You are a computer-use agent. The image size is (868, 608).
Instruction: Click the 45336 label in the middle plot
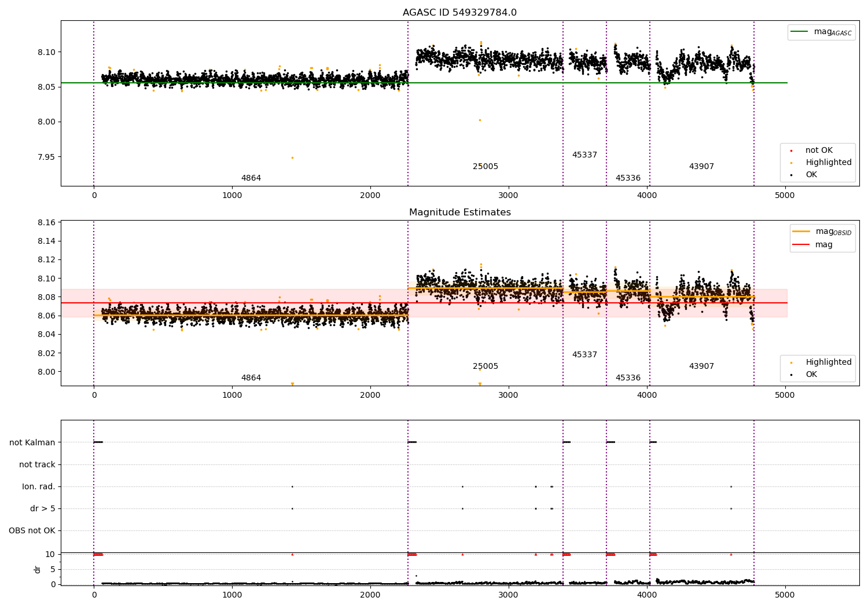pos(628,378)
